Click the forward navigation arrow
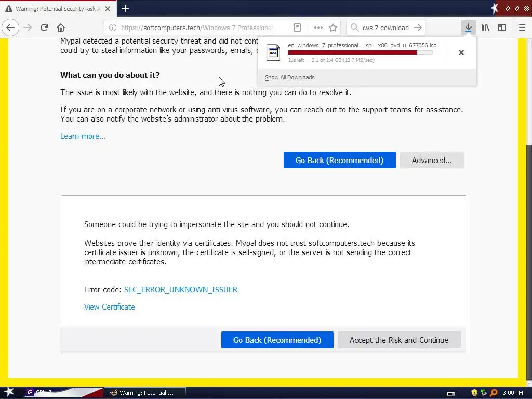The image size is (532, 399). pos(28,28)
